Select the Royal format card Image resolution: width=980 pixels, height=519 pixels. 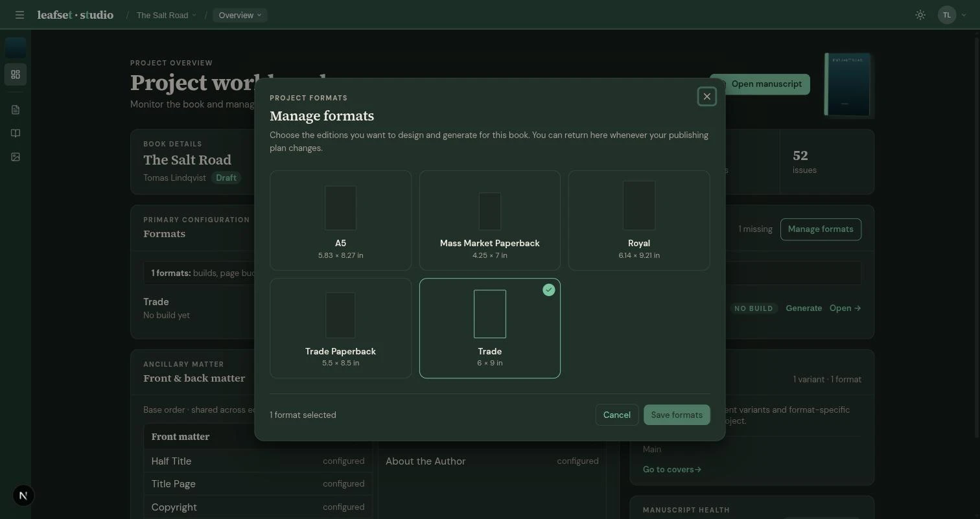click(639, 220)
